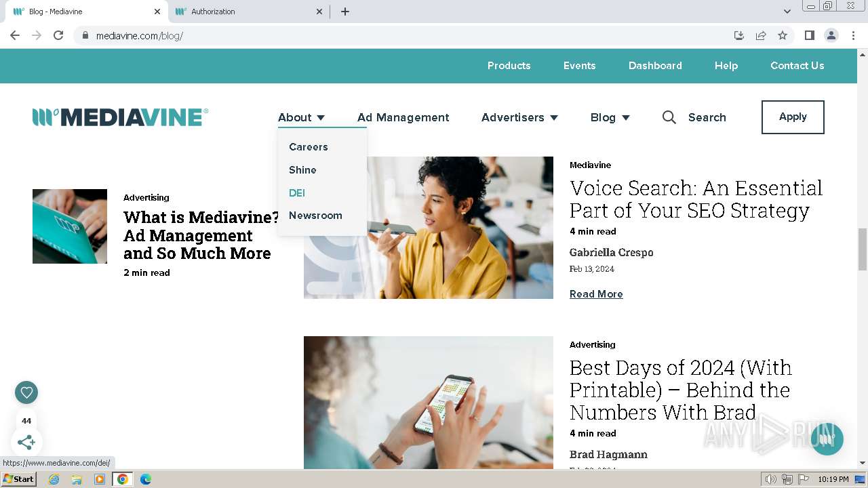Click author Brad Hagmann
This screenshot has width=868, height=488.
(608, 455)
